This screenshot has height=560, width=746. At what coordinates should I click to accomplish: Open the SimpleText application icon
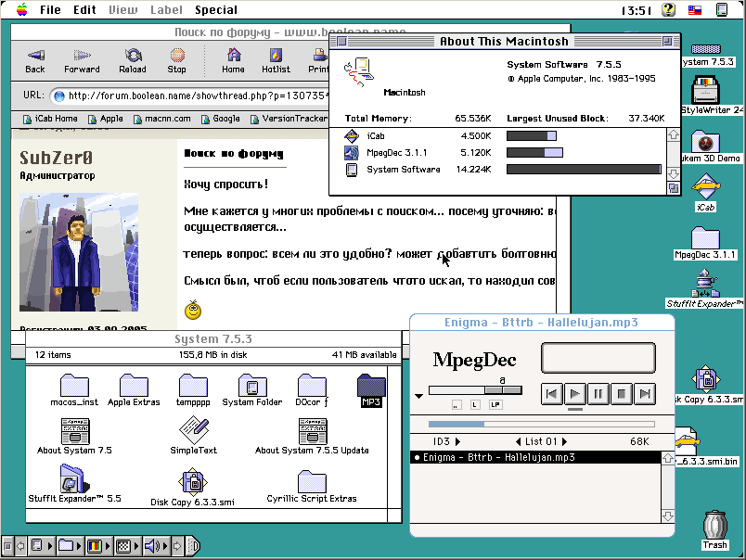tap(193, 434)
